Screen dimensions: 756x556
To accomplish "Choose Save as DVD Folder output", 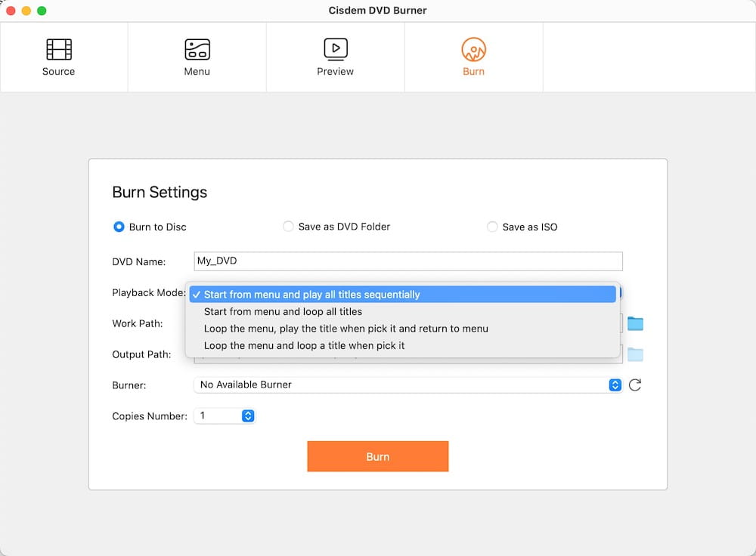I will tap(288, 227).
